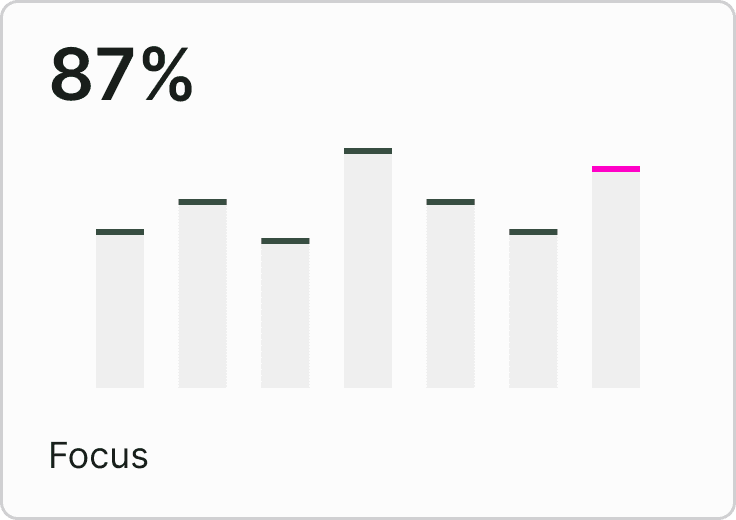Click the dark marker atop the shortest bar

285,241
